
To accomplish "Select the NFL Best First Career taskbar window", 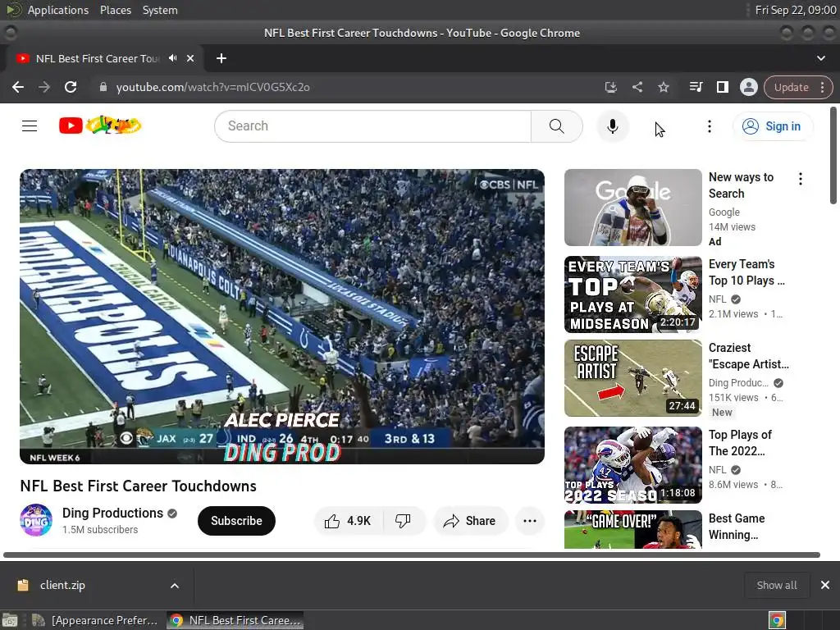I will click(235, 620).
